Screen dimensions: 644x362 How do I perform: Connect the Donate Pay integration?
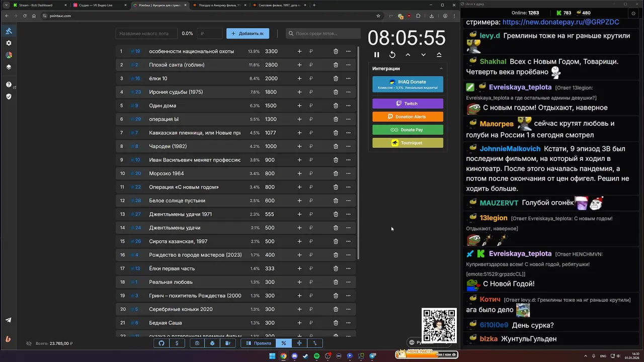click(408, 130)
